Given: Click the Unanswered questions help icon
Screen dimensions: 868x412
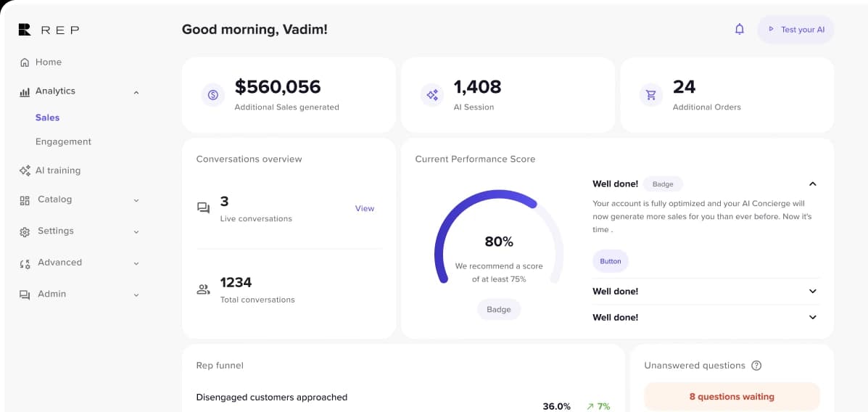Looking at the screenshot, I should 757,366.
